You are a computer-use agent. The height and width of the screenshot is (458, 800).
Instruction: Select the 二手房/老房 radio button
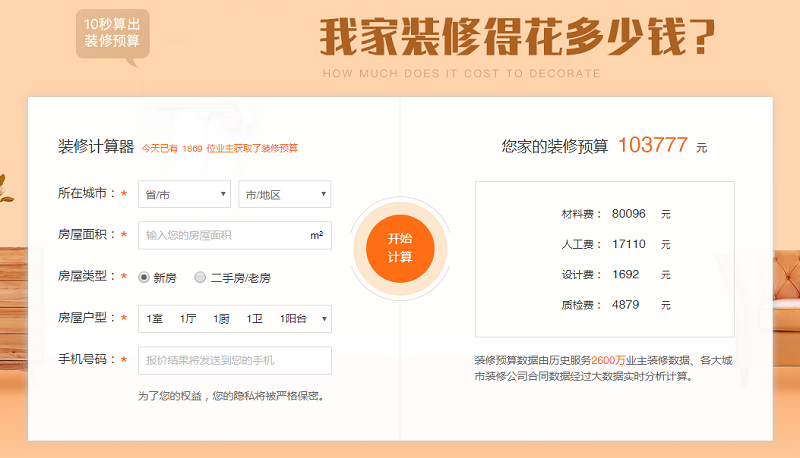200,277
